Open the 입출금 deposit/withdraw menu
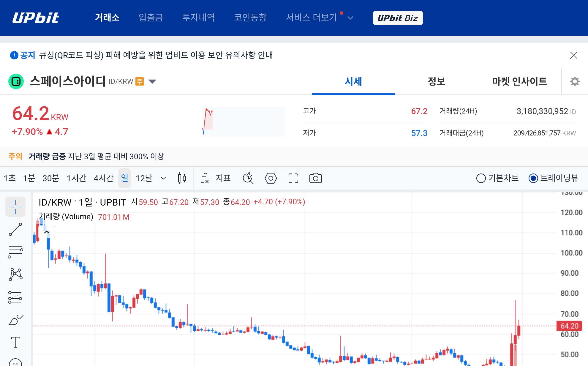The height and width of the screenshot is (366, 588). tap(151, 18)
